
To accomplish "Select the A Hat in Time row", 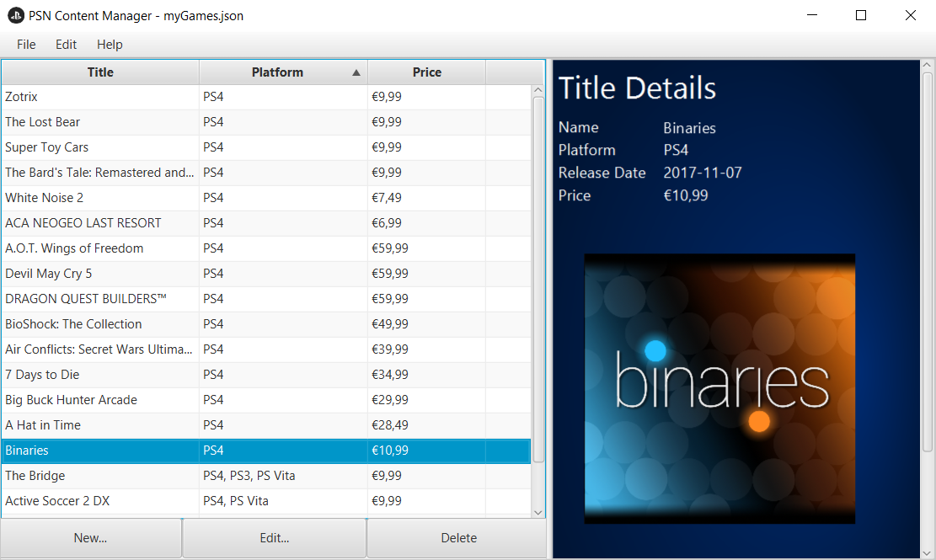I will click(x=266, y=425).
